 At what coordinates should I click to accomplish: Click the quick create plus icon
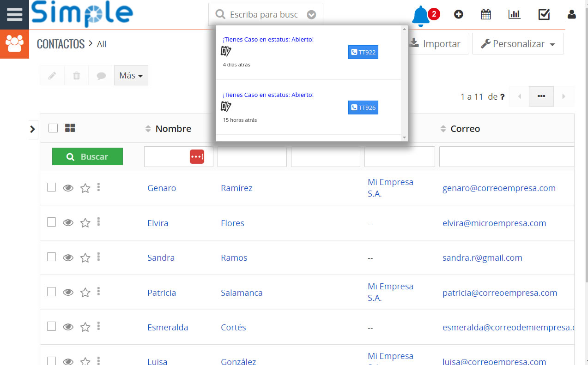point(458,14)
